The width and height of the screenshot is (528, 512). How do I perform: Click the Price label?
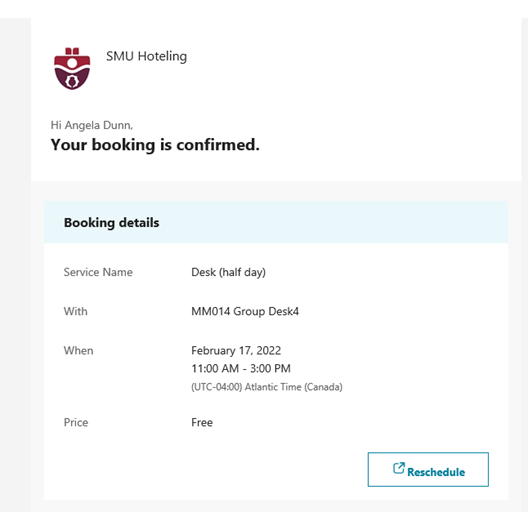[x=76, y=422]
